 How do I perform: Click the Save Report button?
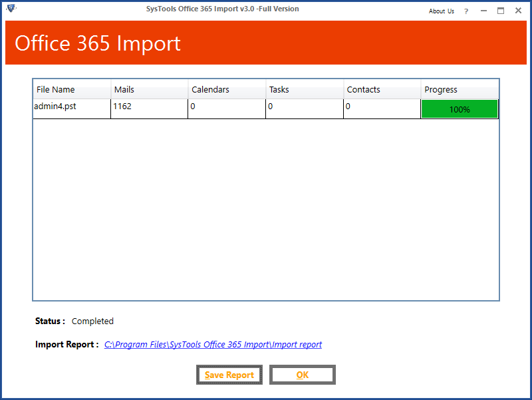(x=229, y=374)
